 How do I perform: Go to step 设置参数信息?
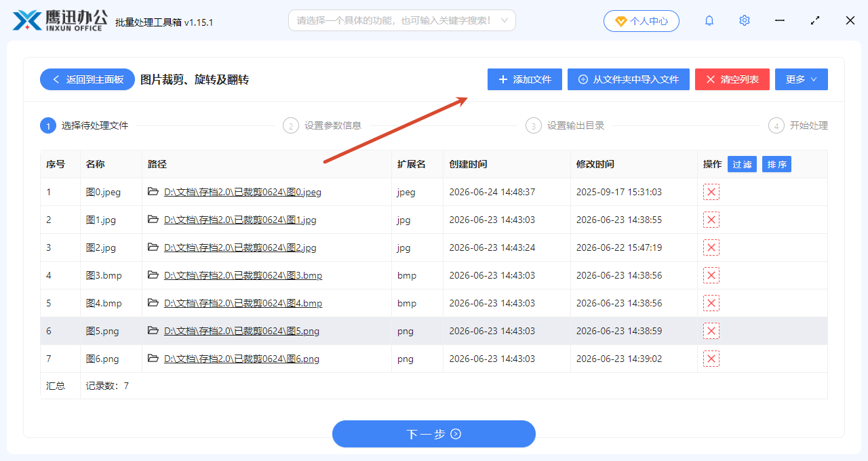click(322, 125)
